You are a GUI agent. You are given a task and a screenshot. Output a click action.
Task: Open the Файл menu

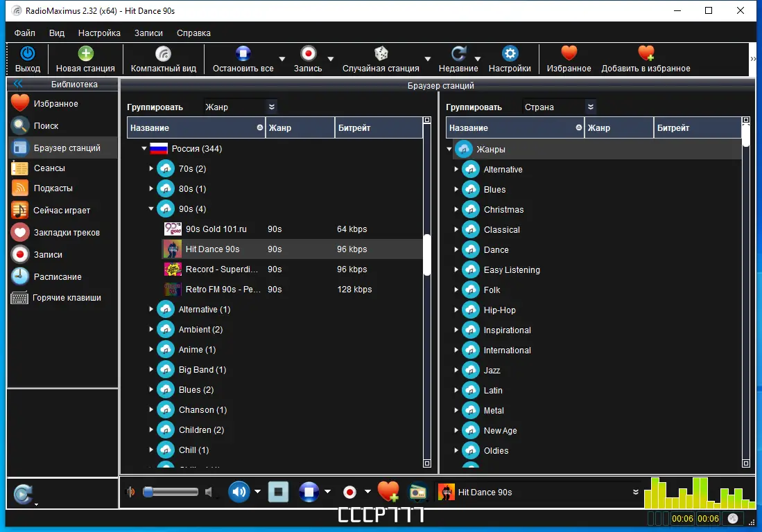pyautogui.click(x=25, y=33)
